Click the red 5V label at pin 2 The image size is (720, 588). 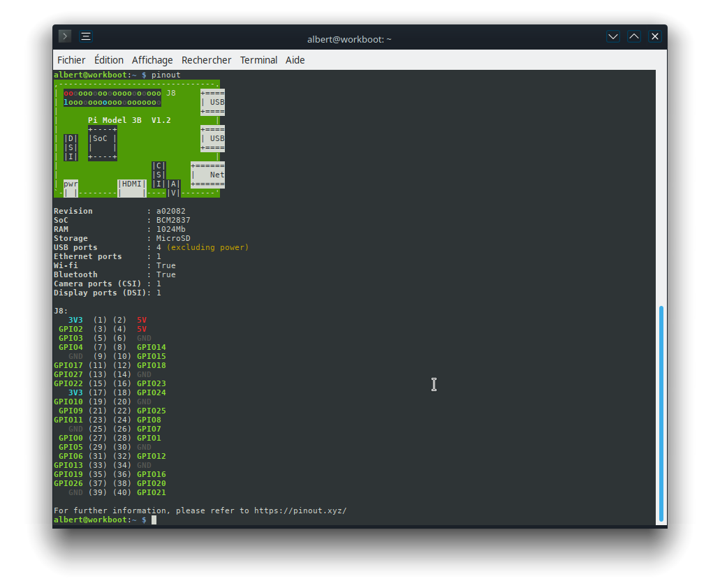pos(142,320)
